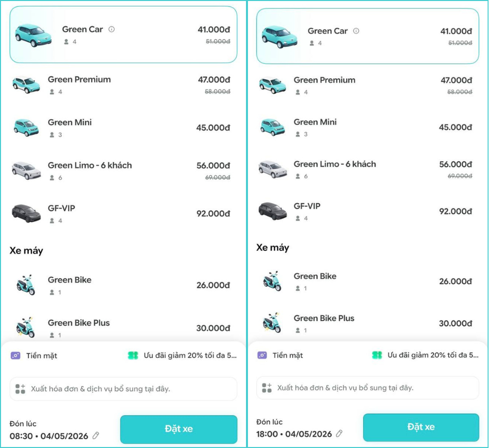Edit pickup time pencil icon beside 18:00
The width and height of the screenshot is (489, 448).
[x=339, y=434]
